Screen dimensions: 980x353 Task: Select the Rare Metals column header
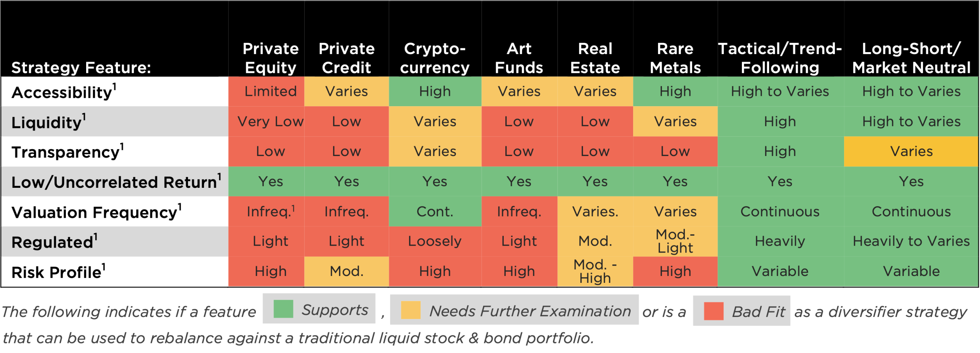pos(675,58)
